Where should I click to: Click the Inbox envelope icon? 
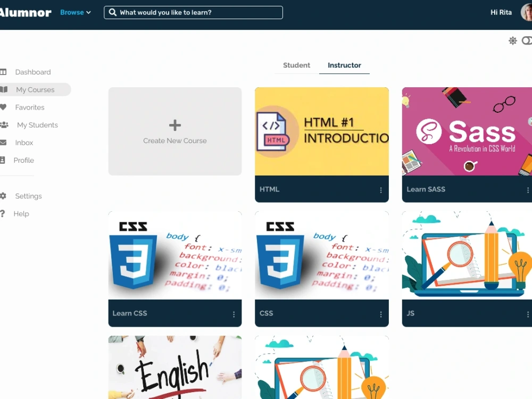click(3, 143)
